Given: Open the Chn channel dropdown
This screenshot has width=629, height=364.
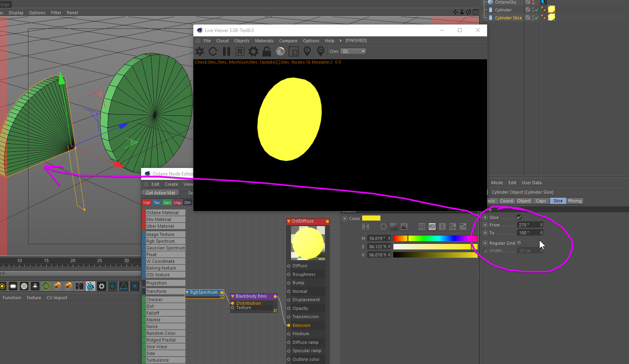Looking at the screenshot, I should [x=353, y=51].
